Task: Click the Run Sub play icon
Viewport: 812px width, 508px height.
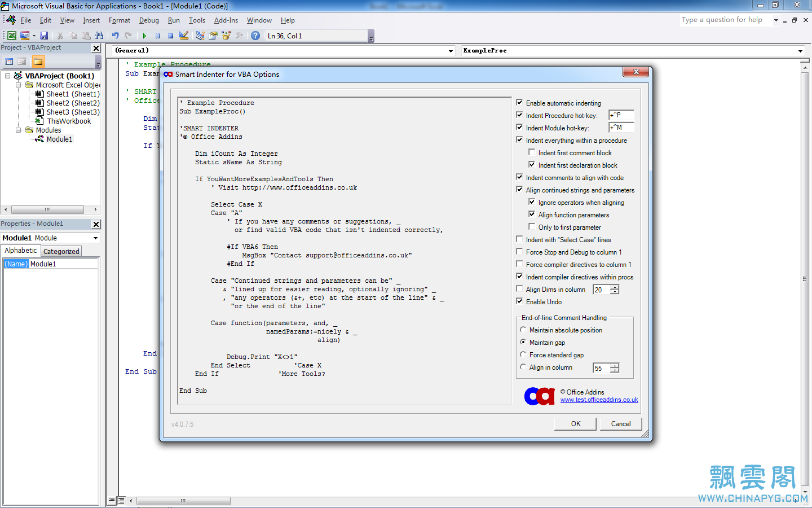Action: pos(144,36)
